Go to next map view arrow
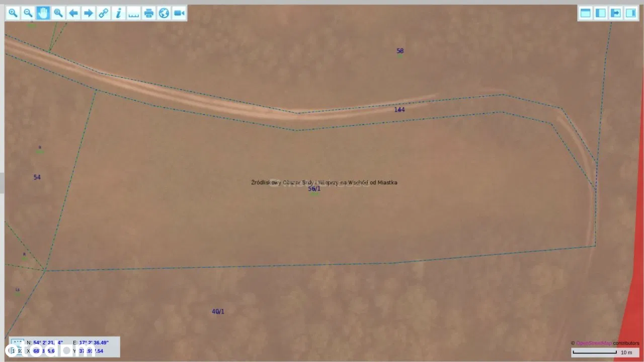This screenshot has height=362, width=644. pyautogui.click(x=89, y=13)
